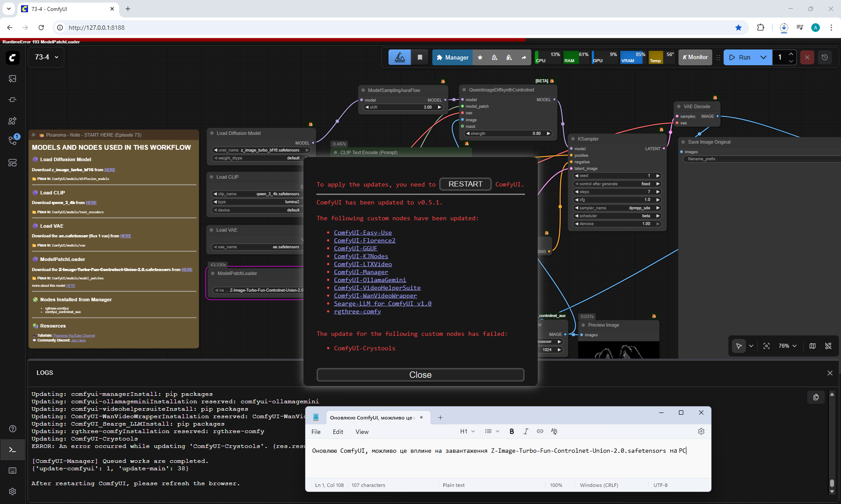
Task: Open Notepad View menu
Action: (x=362, y=432)
